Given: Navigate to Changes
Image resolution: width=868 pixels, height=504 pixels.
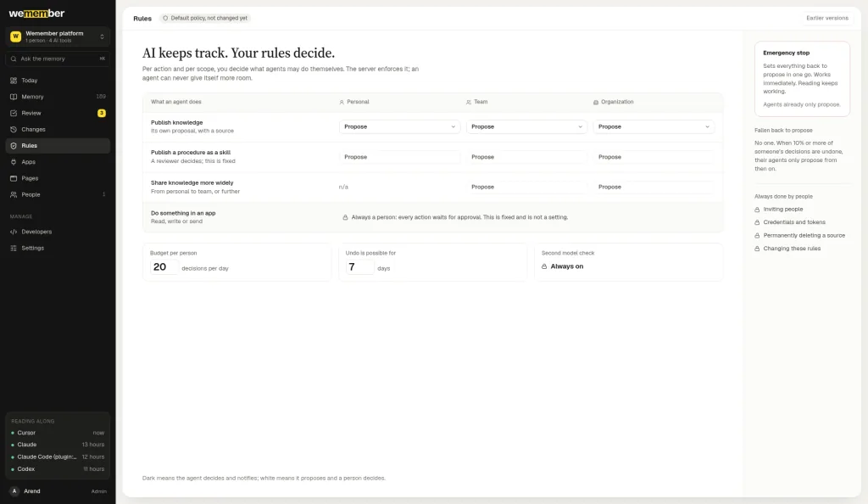Looking at the screenshot, I should [58, 129].
